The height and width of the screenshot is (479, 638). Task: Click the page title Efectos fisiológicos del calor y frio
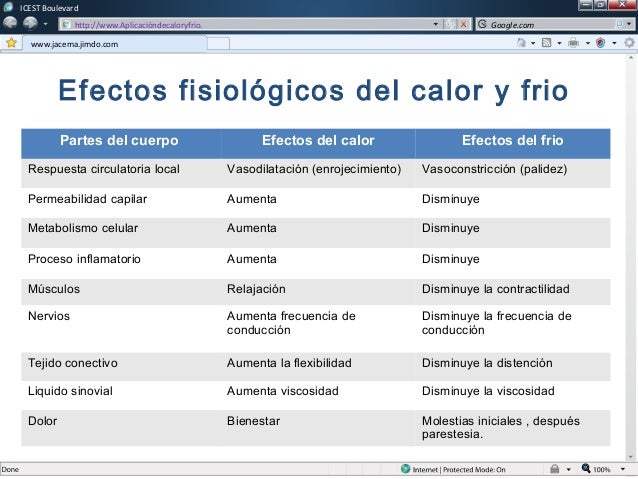click(x=313, y=91)
